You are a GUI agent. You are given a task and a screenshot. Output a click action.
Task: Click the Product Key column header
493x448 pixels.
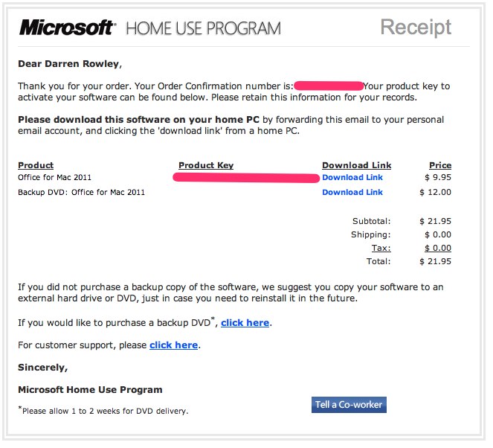206,165
